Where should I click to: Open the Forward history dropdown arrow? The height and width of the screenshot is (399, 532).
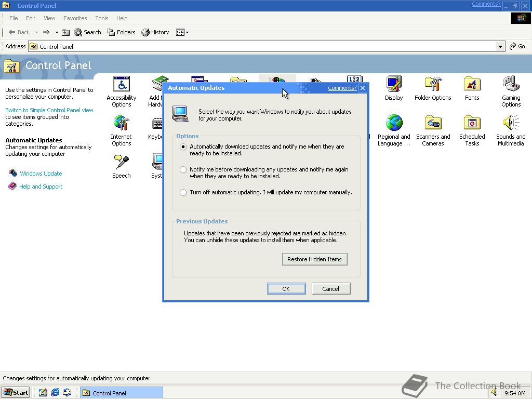pos(57,32)
